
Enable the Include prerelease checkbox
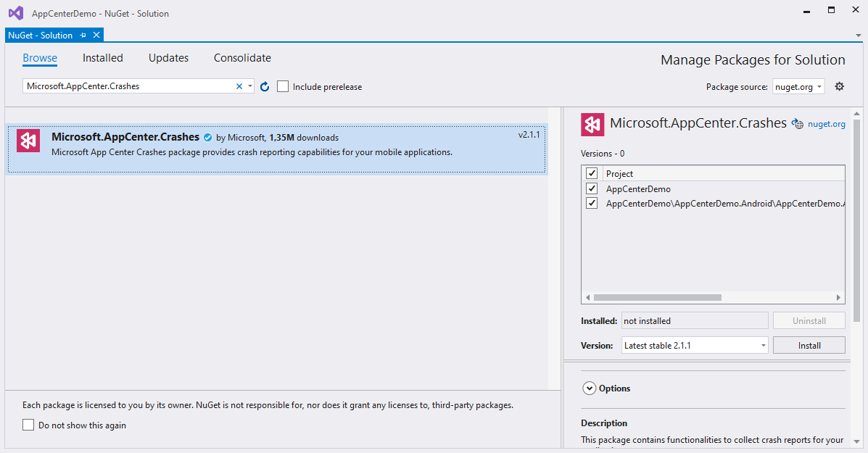click(x=283, y=86)
